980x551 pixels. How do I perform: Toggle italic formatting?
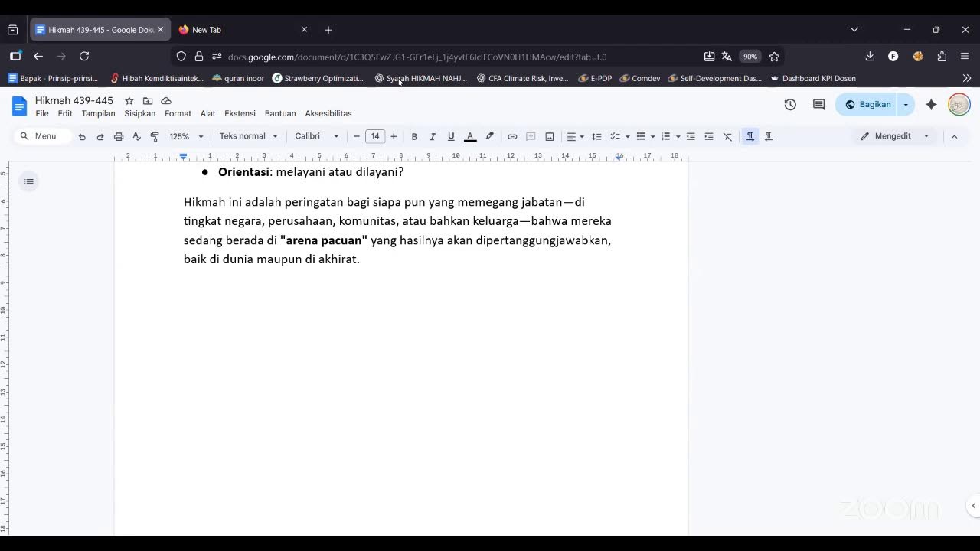[433, 136]
